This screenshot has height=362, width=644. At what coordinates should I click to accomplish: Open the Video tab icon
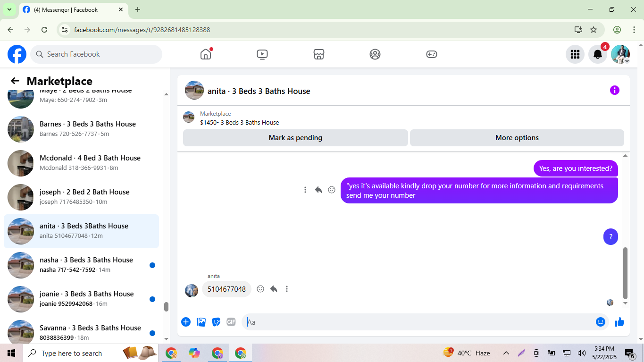click(x=262, y=54)
